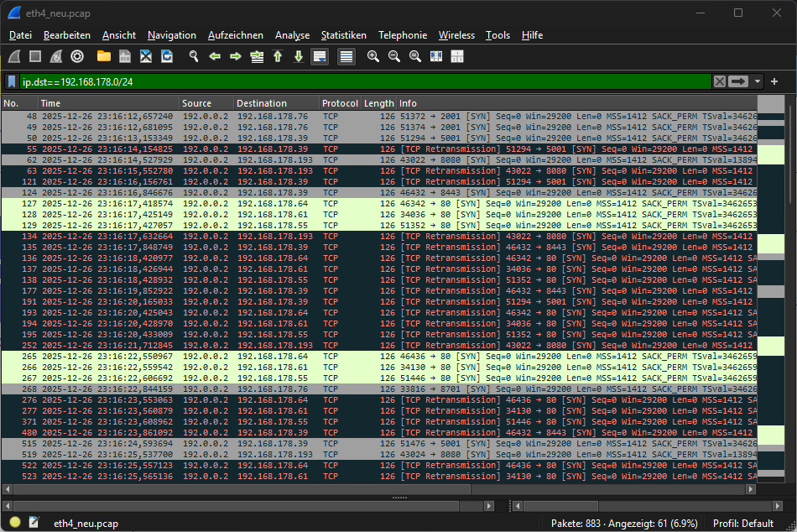Open the Datei menu
The width and height of the screenshot is (797, 532).
pyautogui.click(x=20, y=35)
